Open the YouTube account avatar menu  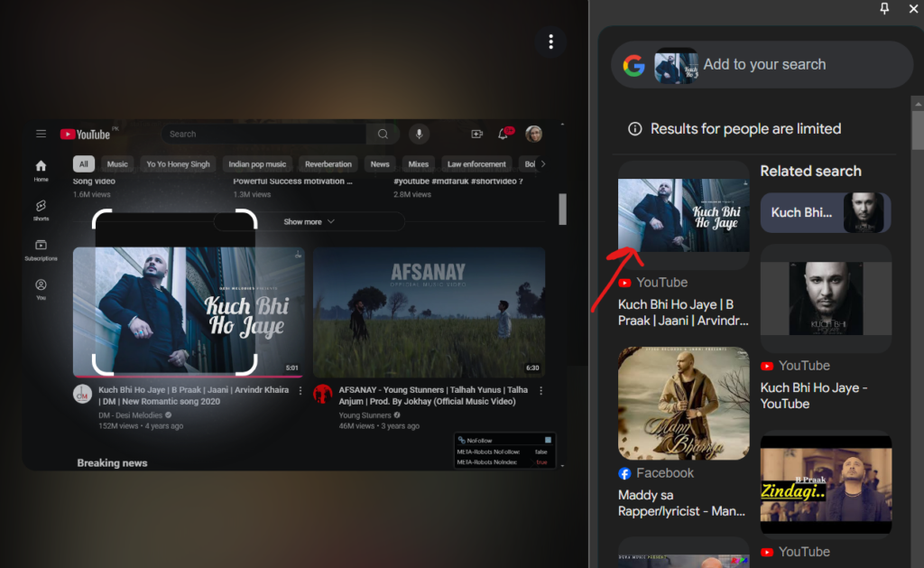[534, 134]
